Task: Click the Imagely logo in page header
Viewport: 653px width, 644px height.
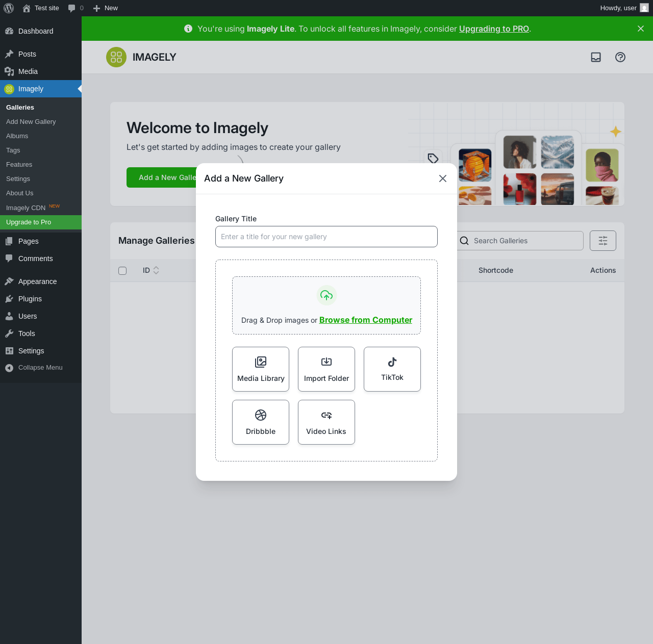Action: (116, 57)
